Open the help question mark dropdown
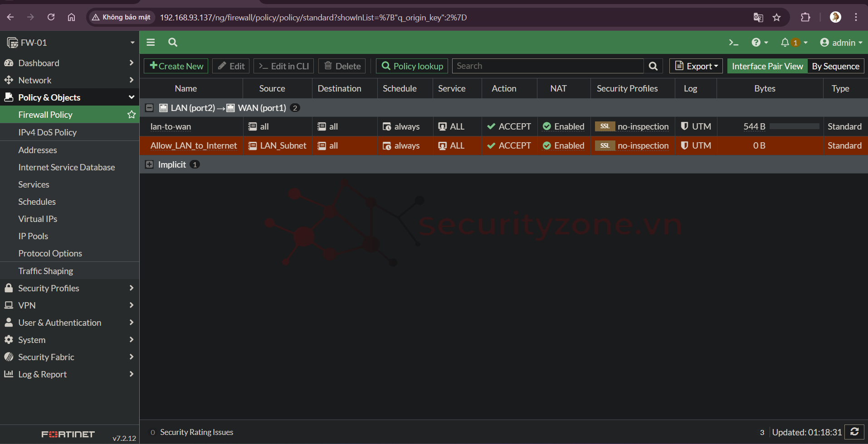The image size is (868, 444). pos(759,43)
